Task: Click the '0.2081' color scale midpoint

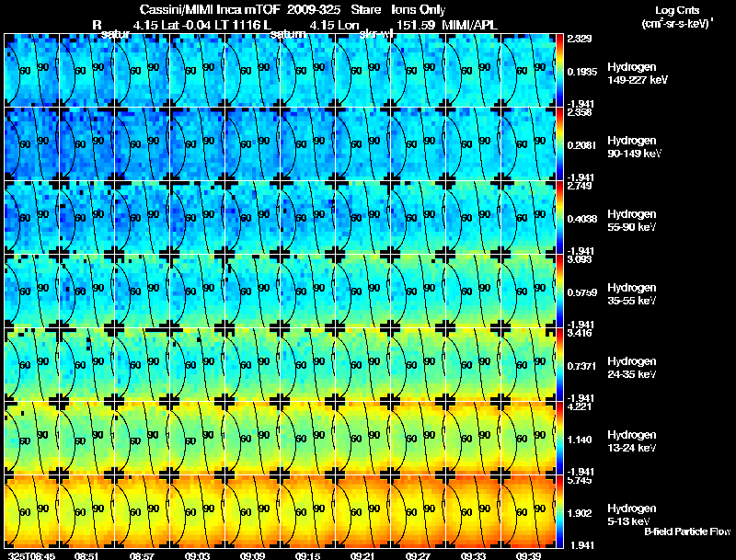Action: coord(582,145)
